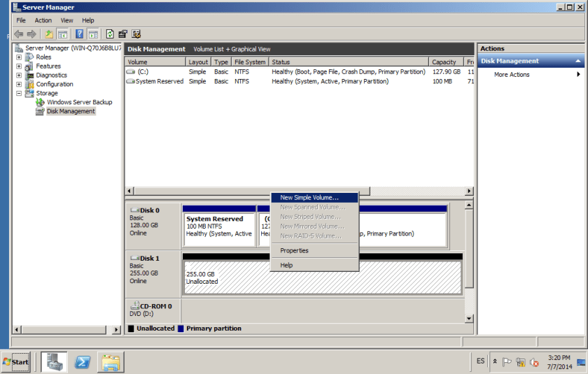Image resolution: width=588 pixels, height=374 pixels.
Task: Open the Action menu
Action: 43,20
